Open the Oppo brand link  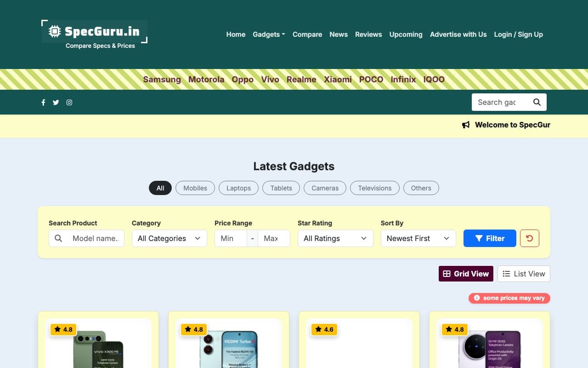tap(243, 79)
